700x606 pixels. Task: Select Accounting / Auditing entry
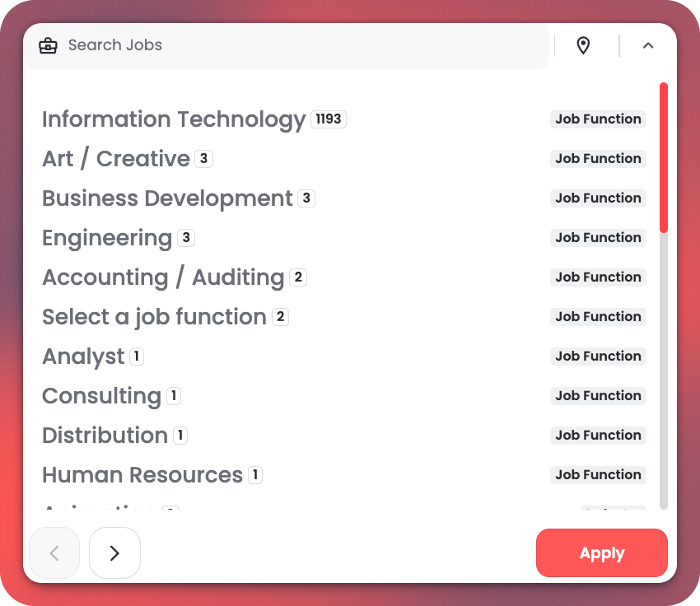(x=163, y=277)
